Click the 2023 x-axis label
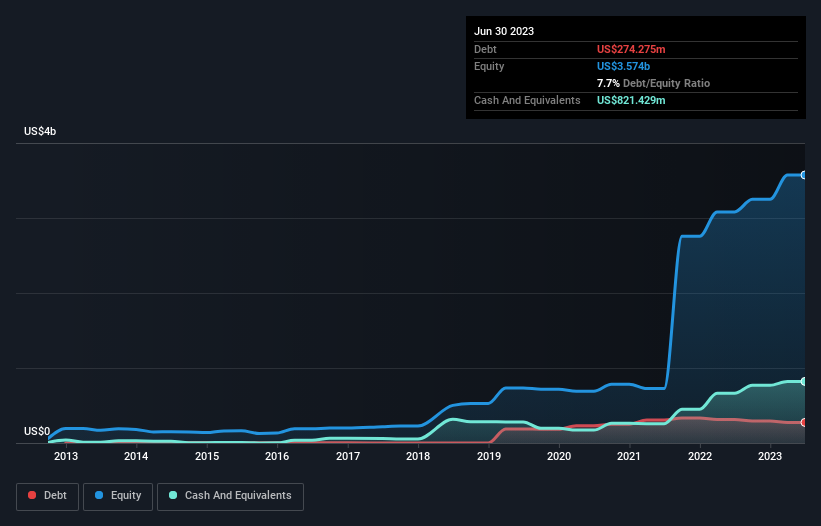This screenshot has height=526, width=821. (x=770, y=456)
